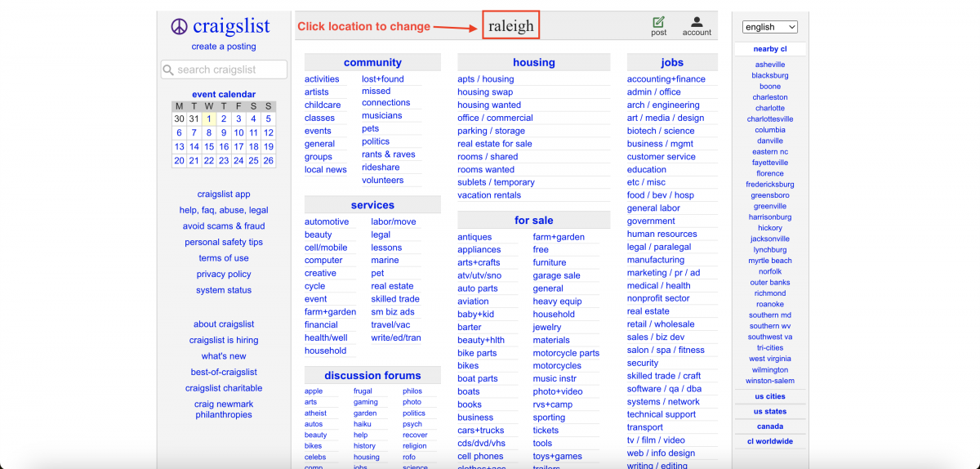Type in the search craigslist field
980x469 pixels.
[230, 70]
